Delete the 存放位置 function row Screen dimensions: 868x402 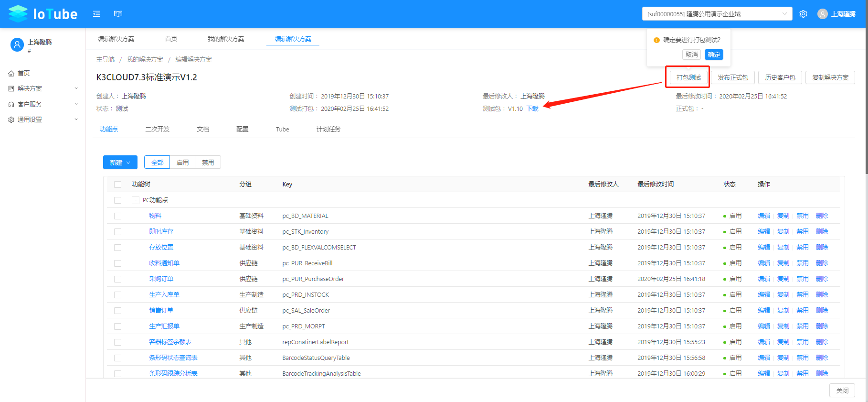pos(822,248)
